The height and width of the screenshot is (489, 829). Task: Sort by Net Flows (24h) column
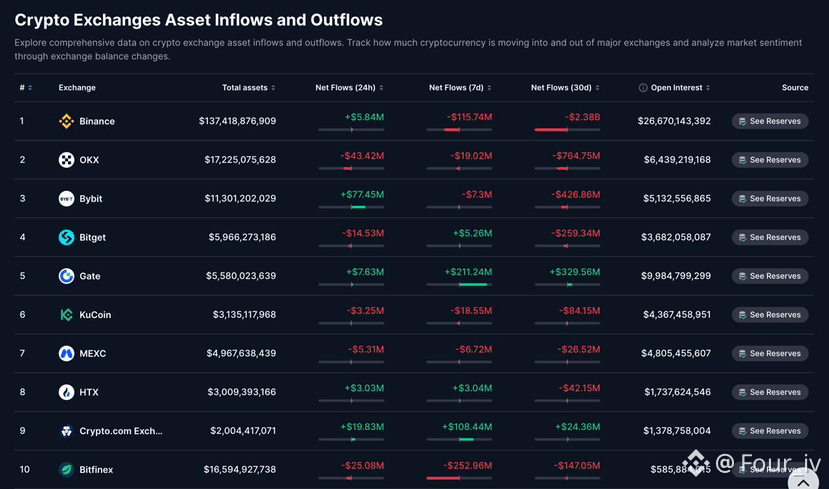point(381,88)
